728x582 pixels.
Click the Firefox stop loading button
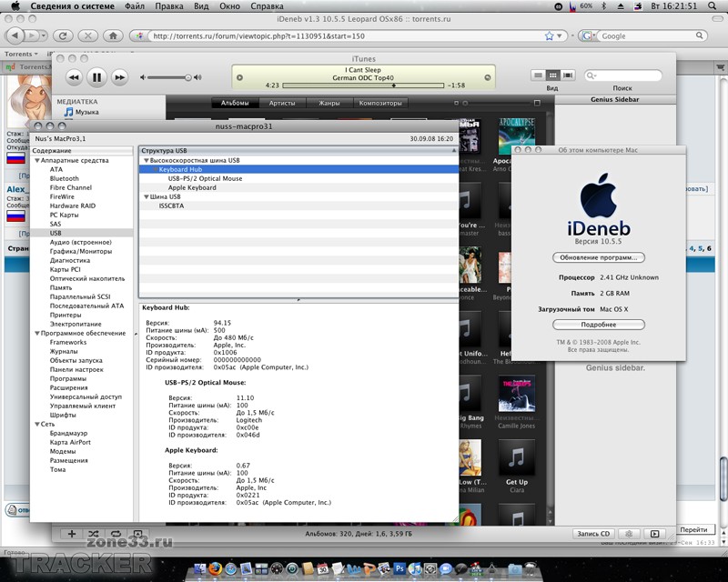(87, 35)
